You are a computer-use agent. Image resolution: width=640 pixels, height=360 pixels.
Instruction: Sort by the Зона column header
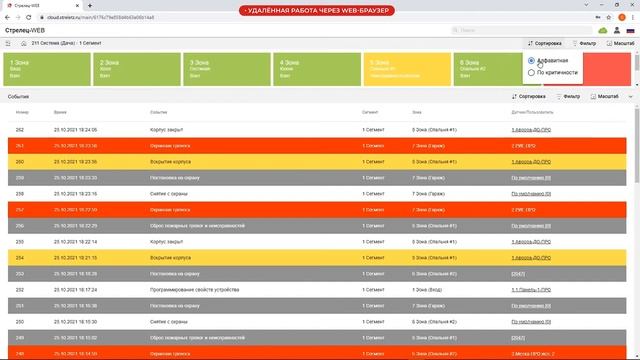[x=417, y=112]
